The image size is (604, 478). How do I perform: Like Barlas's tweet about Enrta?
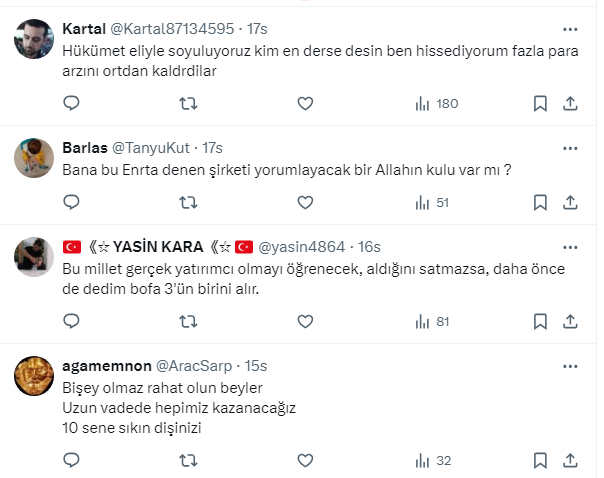pyautogui.click(x=305, y=202)
